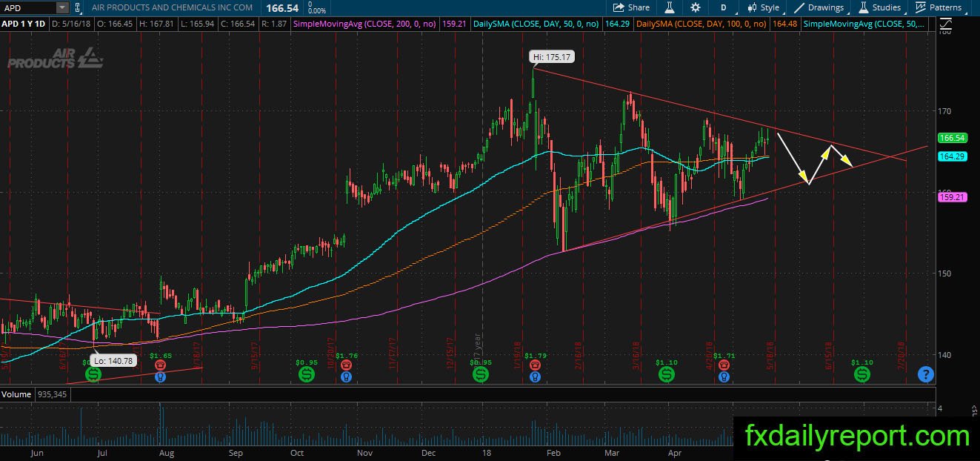This screenshot has width=980, height=461.
Task: Click the header value 164.48 after the 100 DailySMA
Action: point(784,24)
